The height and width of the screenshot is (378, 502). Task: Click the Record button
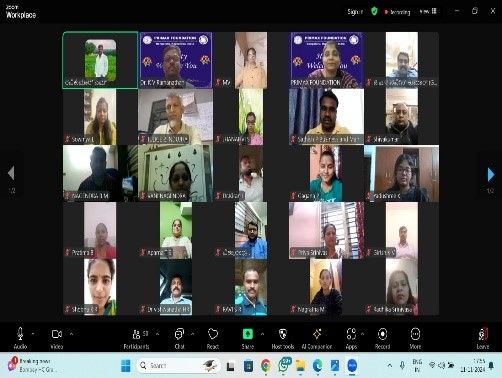(382, 338)
